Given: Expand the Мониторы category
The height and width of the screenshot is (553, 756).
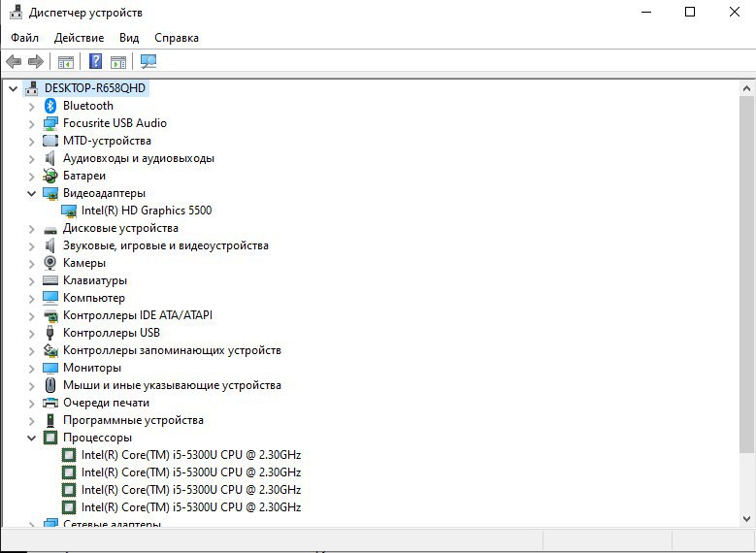Looking at the screenshot, I should coord(31,369).
